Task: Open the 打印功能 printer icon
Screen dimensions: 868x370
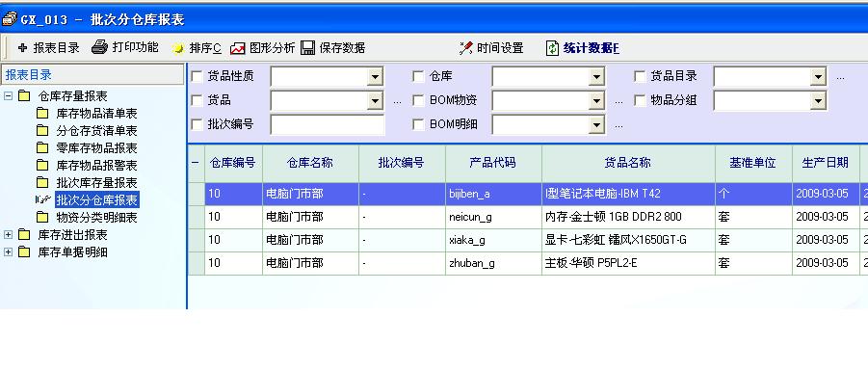Action: (99, 47)
